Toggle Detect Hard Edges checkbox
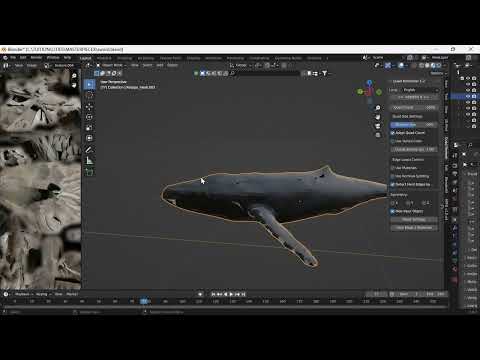 click(x=393, y=184)
